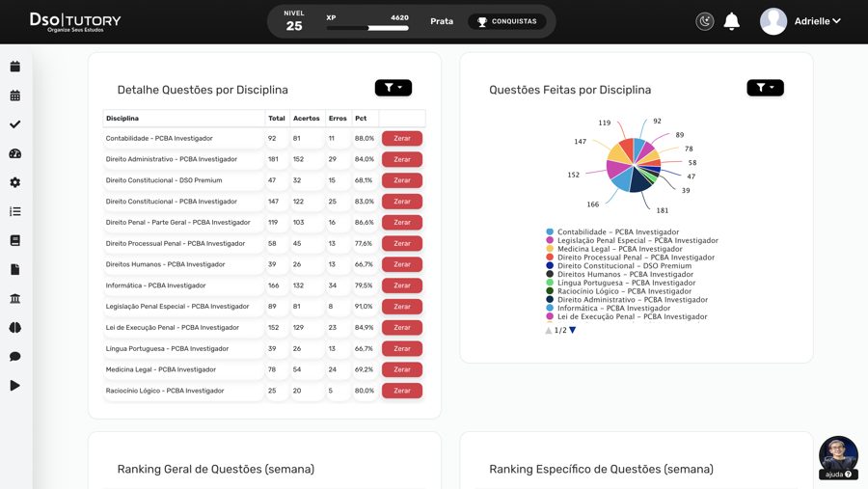Open the play video icon in sidebar
The image size is (868, 489).
coord(14,386)
